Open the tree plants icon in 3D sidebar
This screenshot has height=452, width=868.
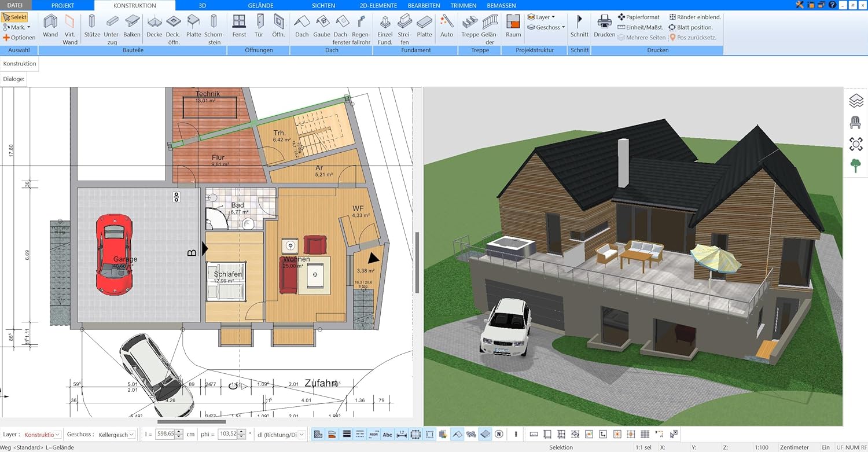856,165
